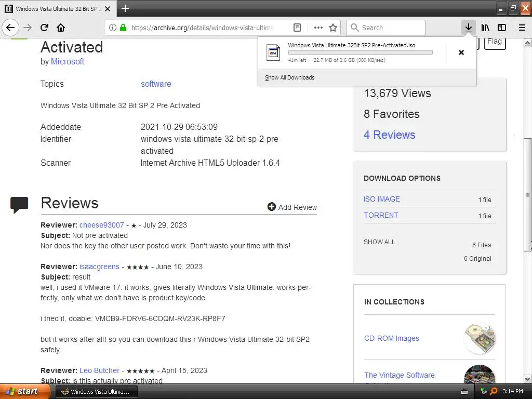The width and height of the screenshot is (532, 399).
Task: Click the product key VMCB9-FDRV6-6CDQM-RV23K-RP8F7 text
Action: pyautogui.click(x=160, y=318)
